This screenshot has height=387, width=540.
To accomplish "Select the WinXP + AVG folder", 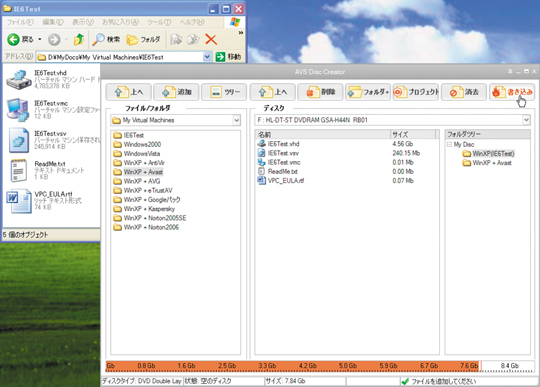I will pyautogui.click(x=137, y=181).
